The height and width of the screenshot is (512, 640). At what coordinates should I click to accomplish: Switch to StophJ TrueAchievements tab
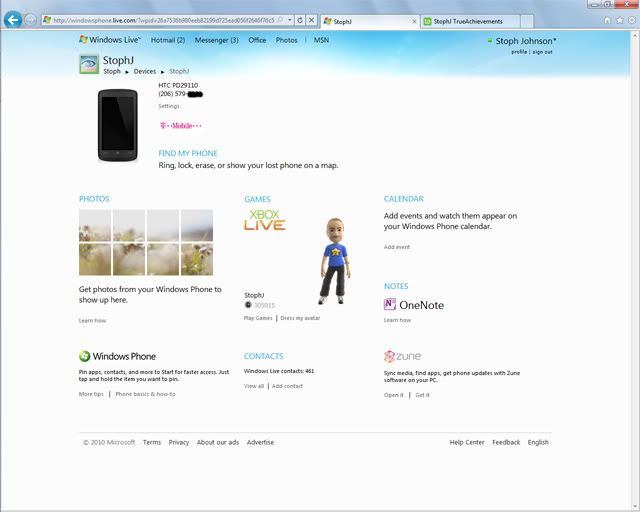pos(471,22)
